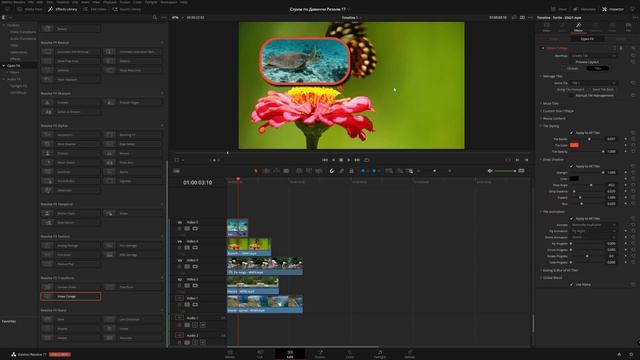Click the Insert Clip toolbar icon
Viewport: 640px width, 360px height.
click(299, 171)
